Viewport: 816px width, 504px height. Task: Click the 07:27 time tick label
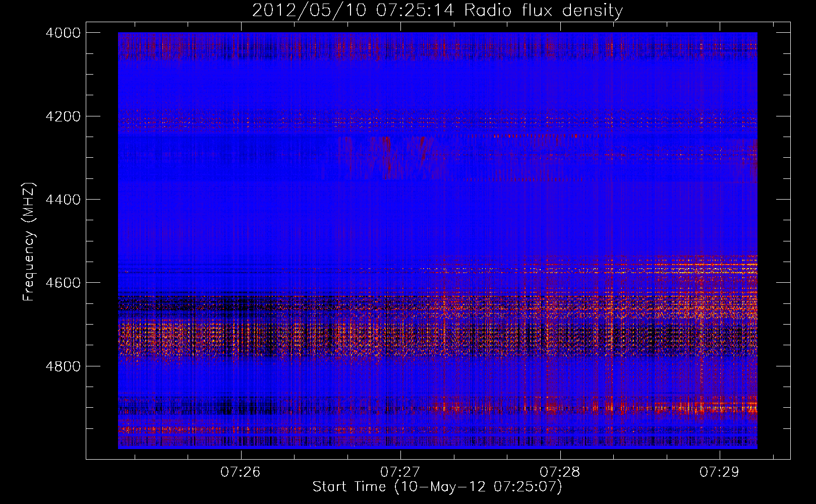pyautogui.click(x=400, y=472)
